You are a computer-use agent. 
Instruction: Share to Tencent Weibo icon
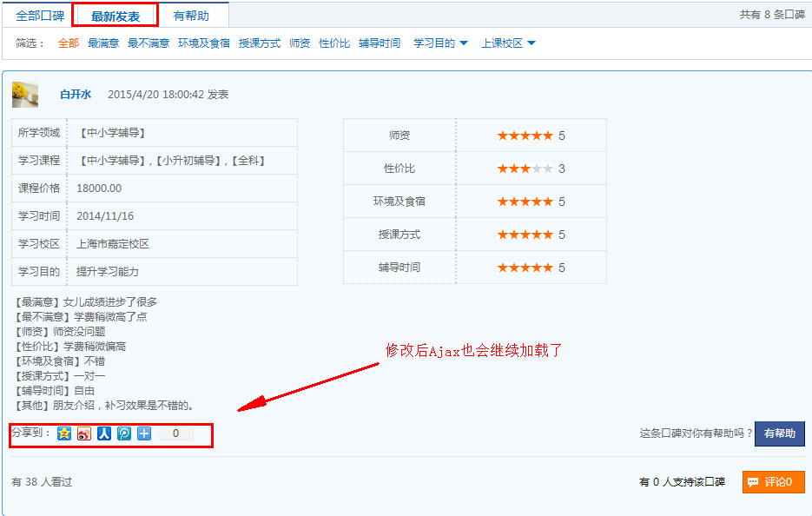pos(124,433)
